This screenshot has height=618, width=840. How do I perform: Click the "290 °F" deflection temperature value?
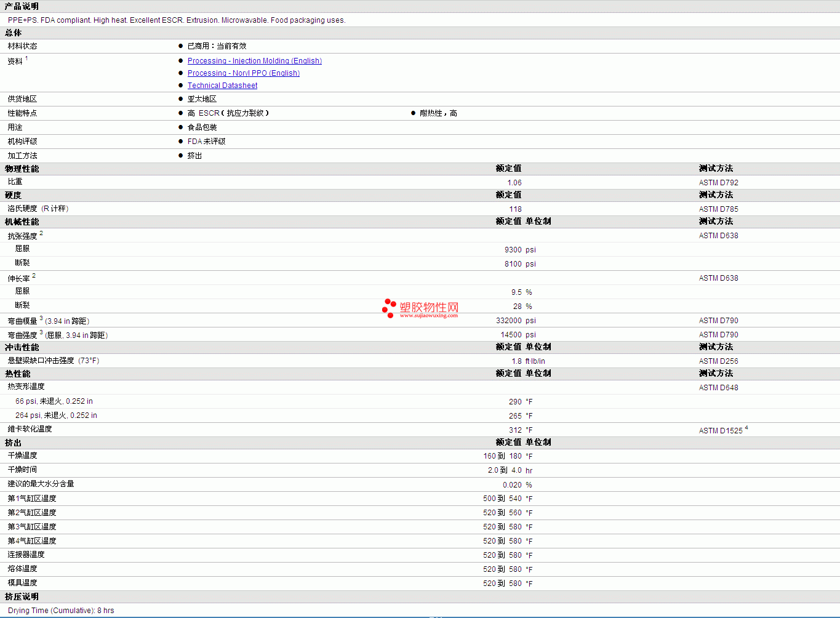tap(521, 402)
